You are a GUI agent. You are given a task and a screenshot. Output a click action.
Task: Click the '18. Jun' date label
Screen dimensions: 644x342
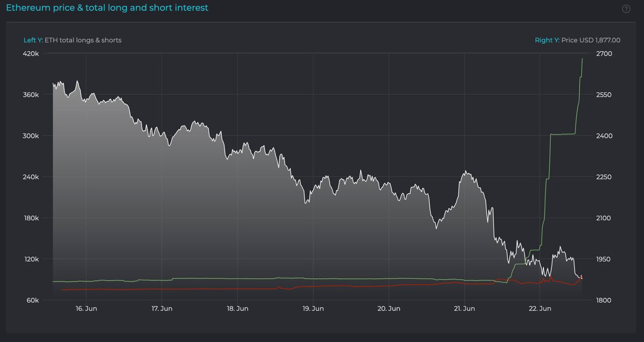[237, 308]
